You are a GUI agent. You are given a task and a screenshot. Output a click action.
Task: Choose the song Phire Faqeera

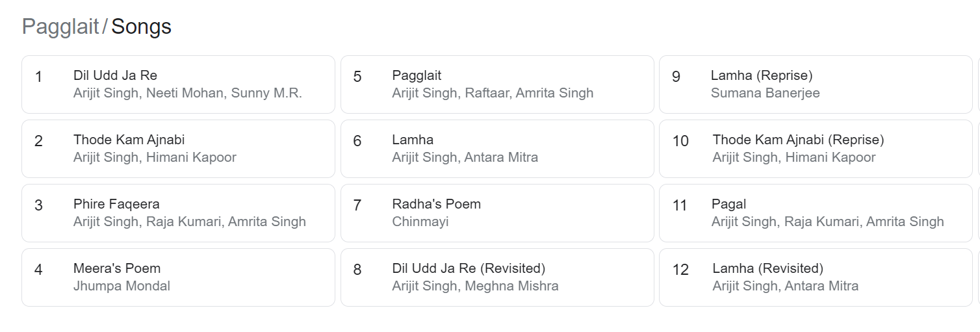[178, 213]
